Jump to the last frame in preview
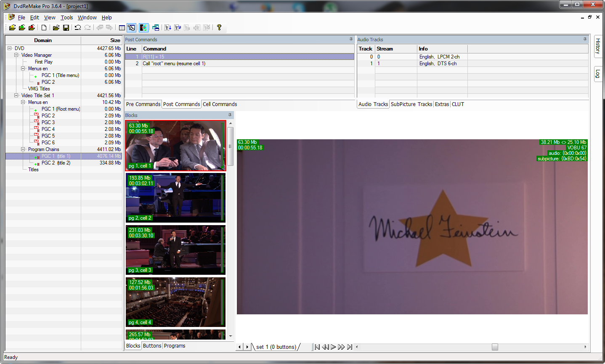This screenshot has width=605, height=364. tap(350, 347)
